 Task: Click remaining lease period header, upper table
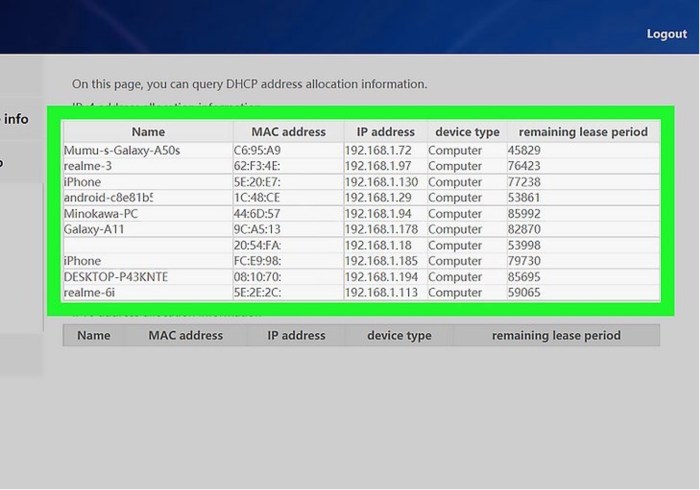click(x=583, y=132)
